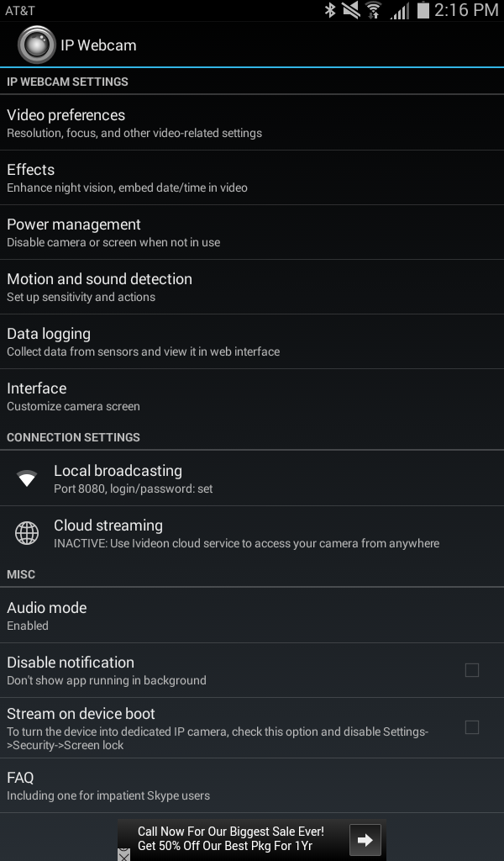This screenshot has height=861, width=504.
Task: Check the Stream on device boot box
Action: pyautogui.click(x=471, y=727)
